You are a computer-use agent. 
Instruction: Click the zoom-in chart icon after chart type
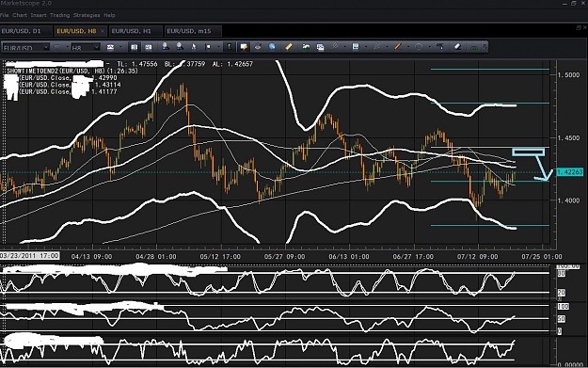coord(135,47)
